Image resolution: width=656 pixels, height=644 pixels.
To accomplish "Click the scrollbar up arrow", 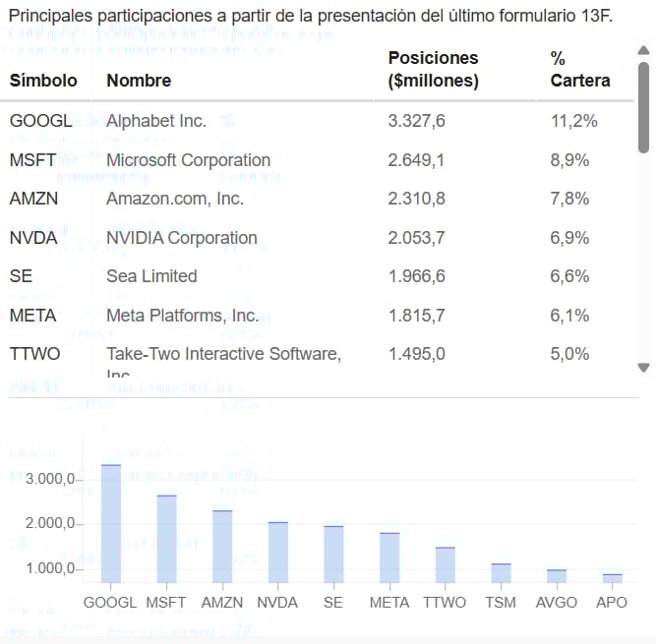I will [643, 51].
